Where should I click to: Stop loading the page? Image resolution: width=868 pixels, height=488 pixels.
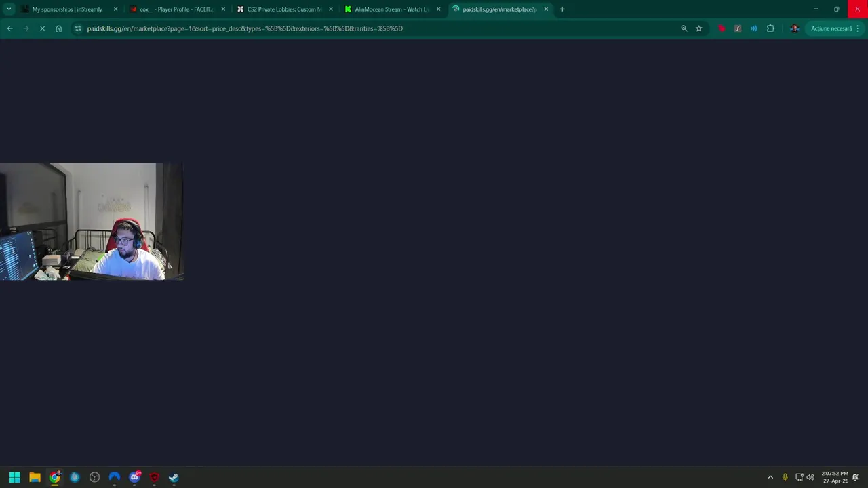point(42,28)
